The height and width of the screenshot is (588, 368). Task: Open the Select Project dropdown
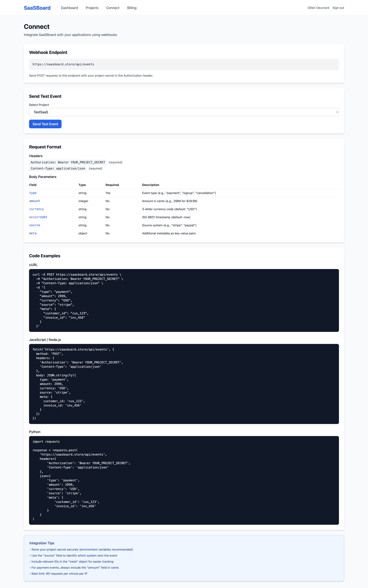pyautogui.click(x=184, y=112)
